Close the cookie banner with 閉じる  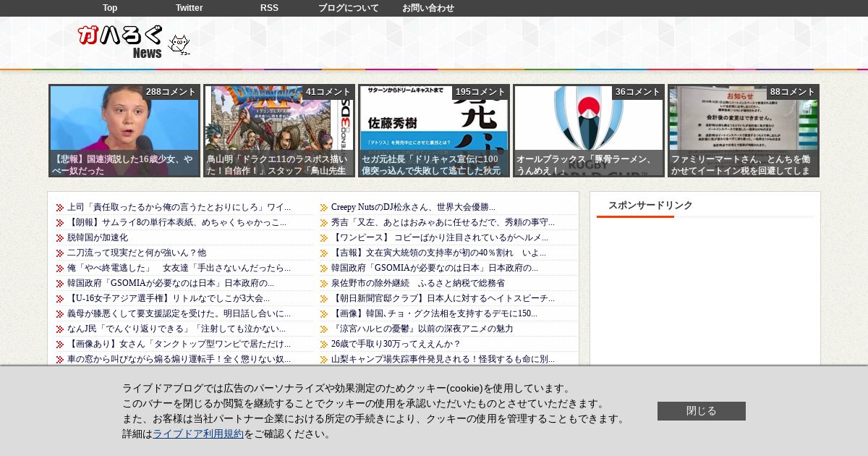[702, 411]
